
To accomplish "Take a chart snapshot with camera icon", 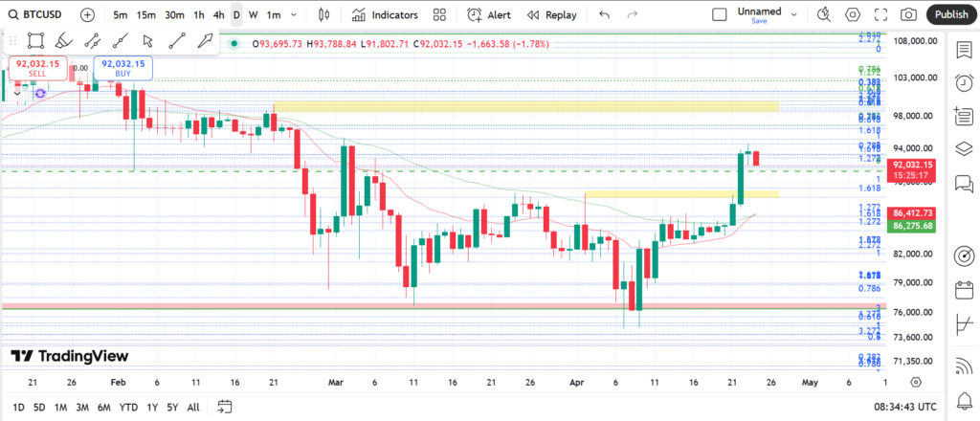I will [x=909, y=14].
